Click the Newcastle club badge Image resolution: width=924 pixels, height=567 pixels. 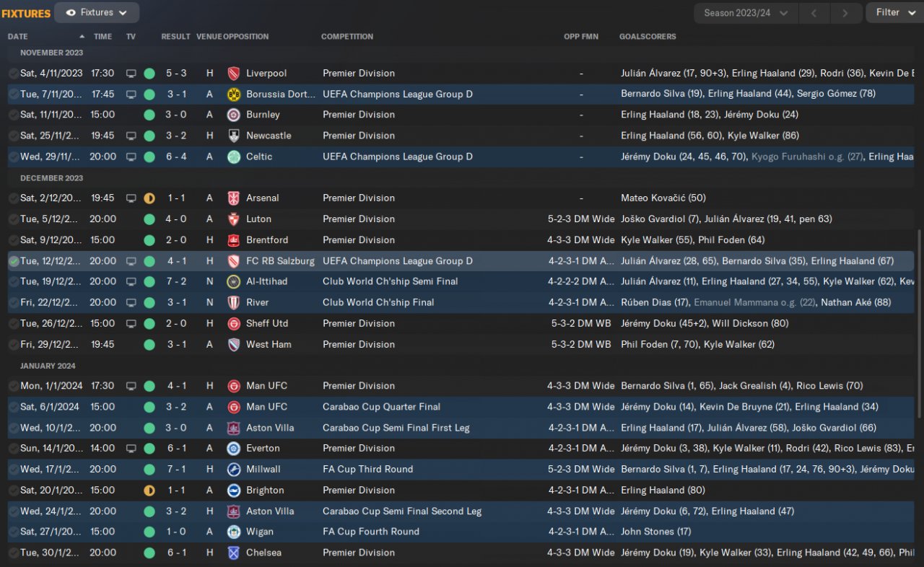coord(233,136)
